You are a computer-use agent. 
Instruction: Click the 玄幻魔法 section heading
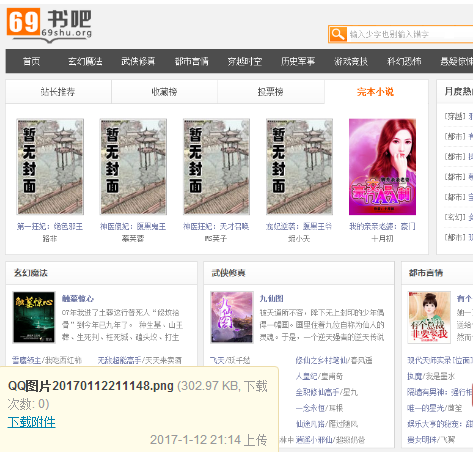pyautogui.click(x=31, y=273)
